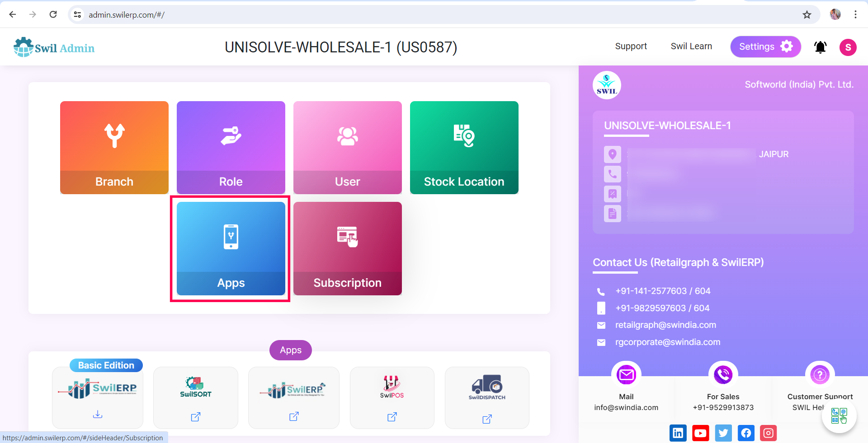This screenshot has width=868, height=443.
Task: Click the Customer Support question icon
Action: (x=820, y=375)
